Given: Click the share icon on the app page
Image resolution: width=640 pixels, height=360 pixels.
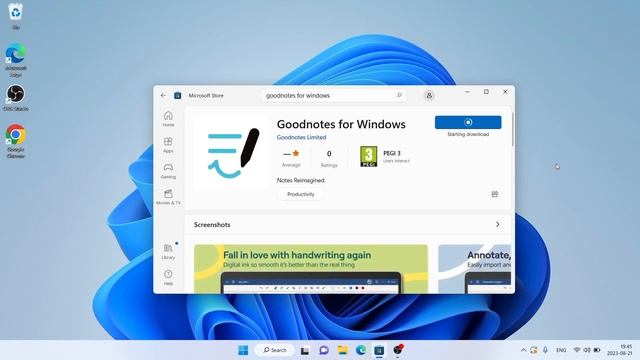Looking at the screenshot, I should click(495, 194).
